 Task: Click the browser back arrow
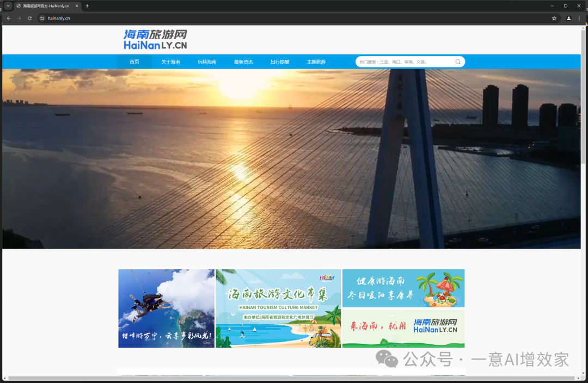9,18
